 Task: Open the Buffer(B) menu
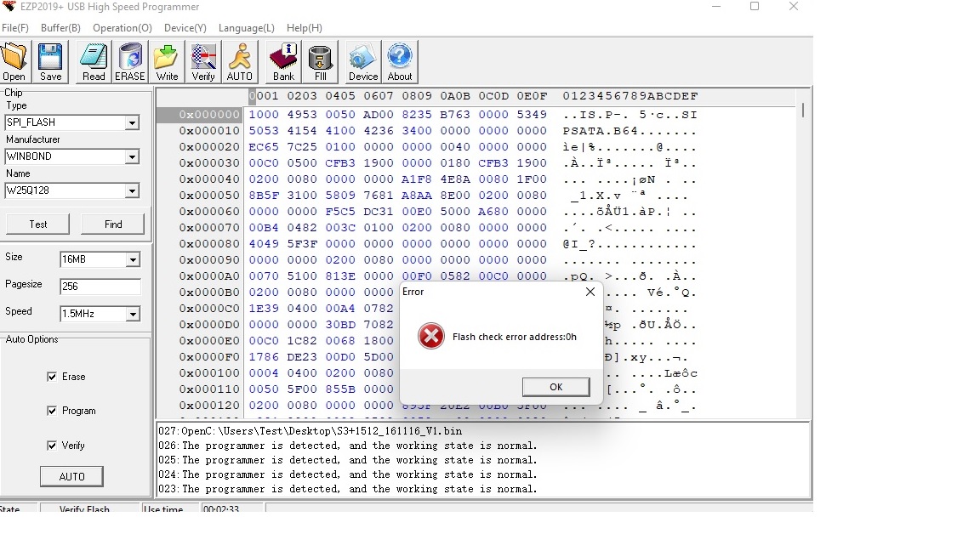coord(60,28)
